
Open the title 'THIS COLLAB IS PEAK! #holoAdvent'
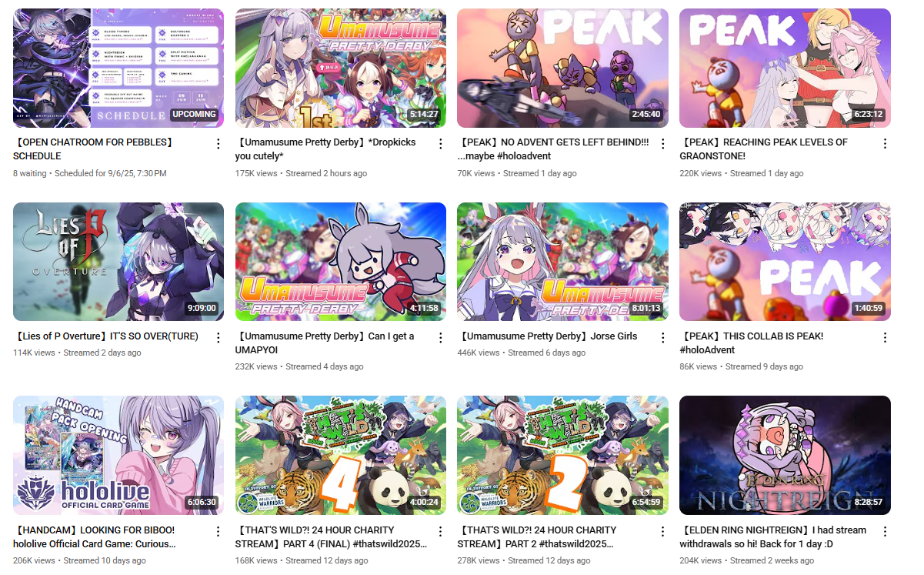point(751,343)
